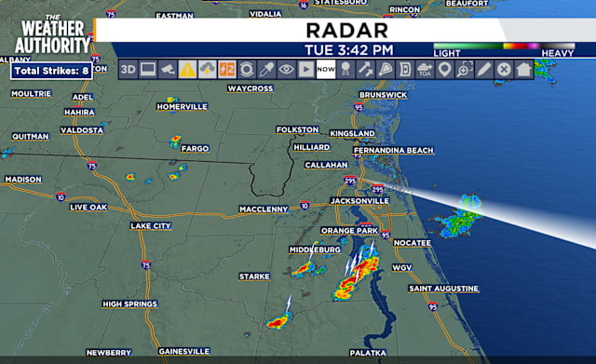
Task: Click the GAINESVILLE city label
Action: [184, 352]
